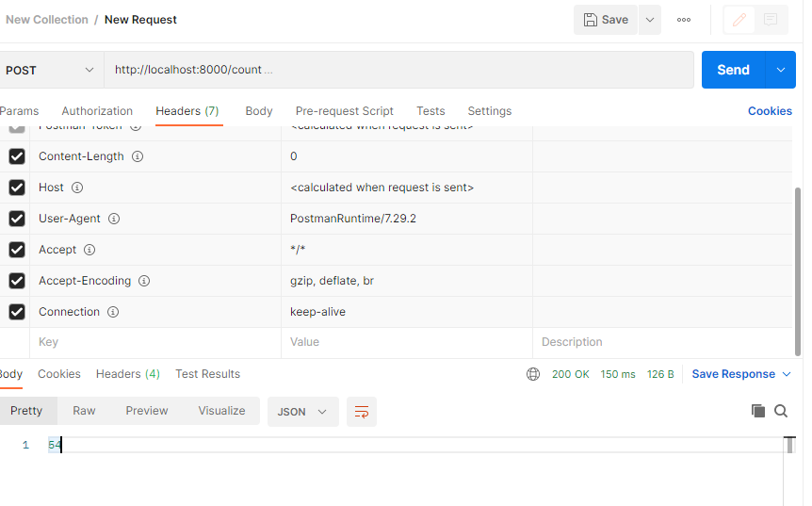The image size is (812, 506).
Task: Open the comments icon
Action: pyautogui.click(x=771, y=20)
